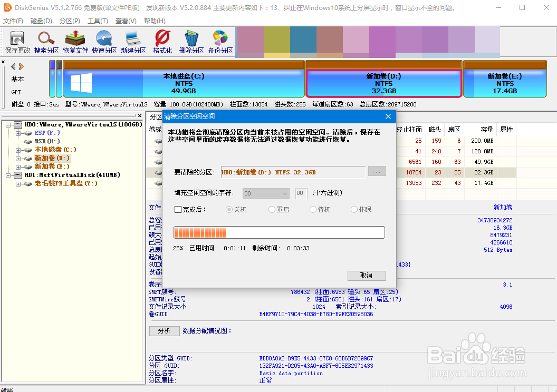Screen dimensions: 557x392
Task: Click the HD0 VMware disk icon in tree
Action: pos(18,125)
